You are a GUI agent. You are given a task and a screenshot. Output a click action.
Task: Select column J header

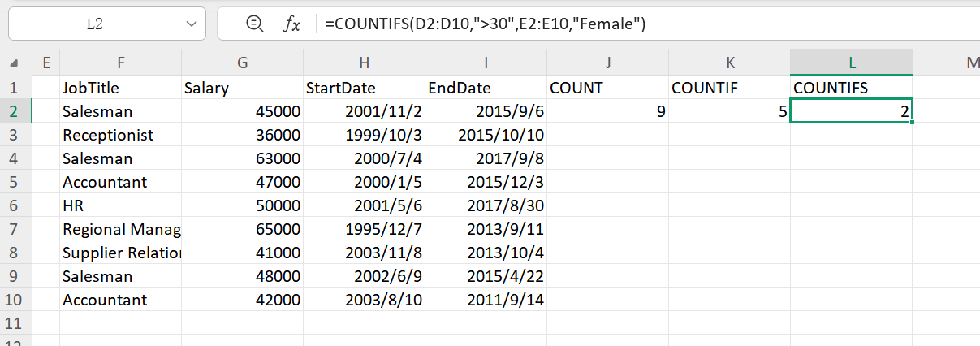pos(607,63)
